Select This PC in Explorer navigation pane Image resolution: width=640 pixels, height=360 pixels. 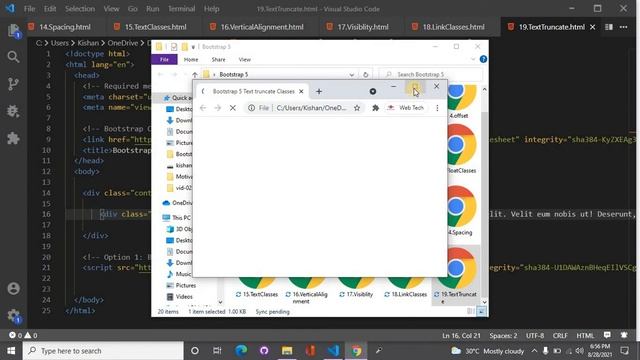coord(177,218)
